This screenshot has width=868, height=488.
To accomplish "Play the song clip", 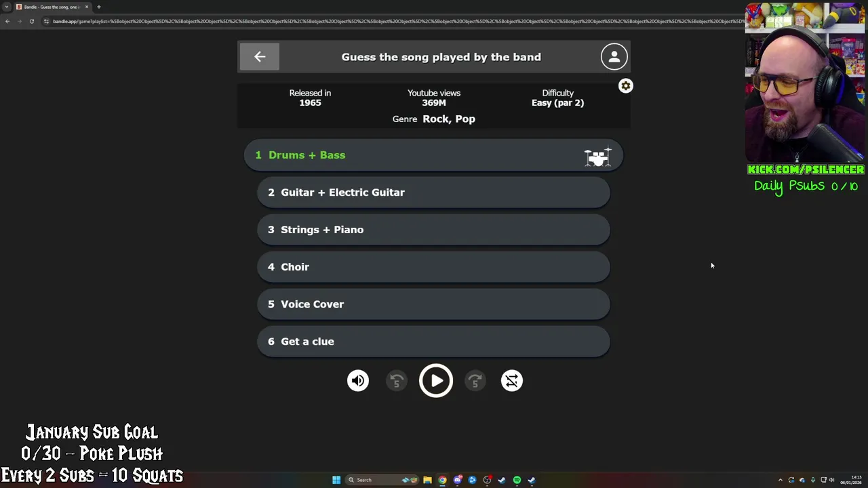I will coord(435,380).
